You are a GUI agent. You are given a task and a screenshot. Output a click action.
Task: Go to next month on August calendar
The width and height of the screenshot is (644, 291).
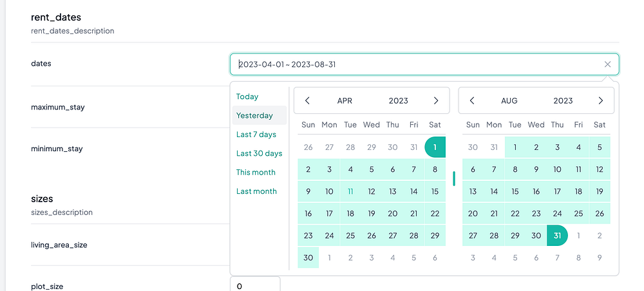click(601, 100)
